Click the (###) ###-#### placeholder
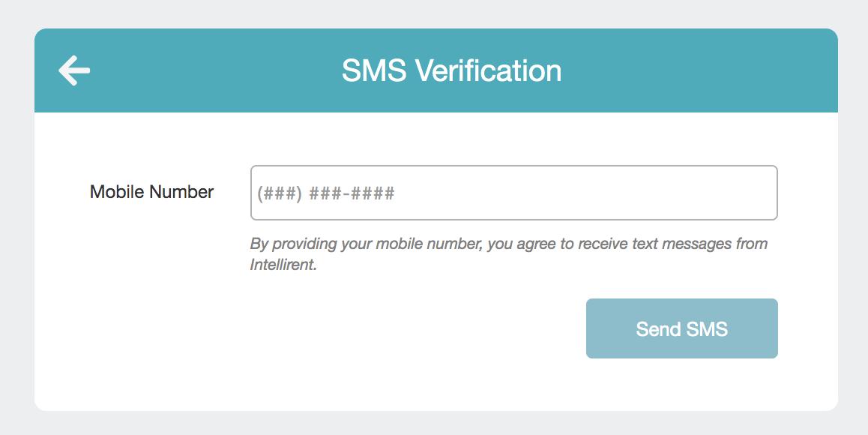Image resolution: width=868 pixels, height=435 pixels. point(326,193)
